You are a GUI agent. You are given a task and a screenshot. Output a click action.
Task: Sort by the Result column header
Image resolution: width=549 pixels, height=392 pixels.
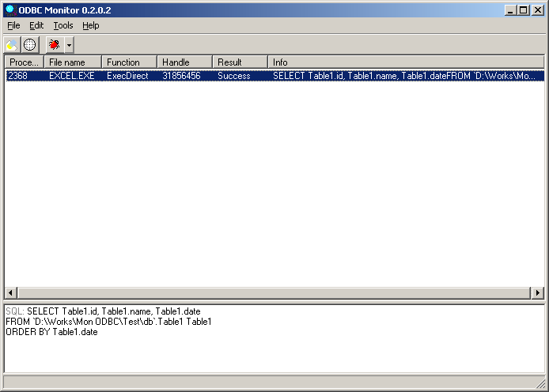(x=240, y=62)
